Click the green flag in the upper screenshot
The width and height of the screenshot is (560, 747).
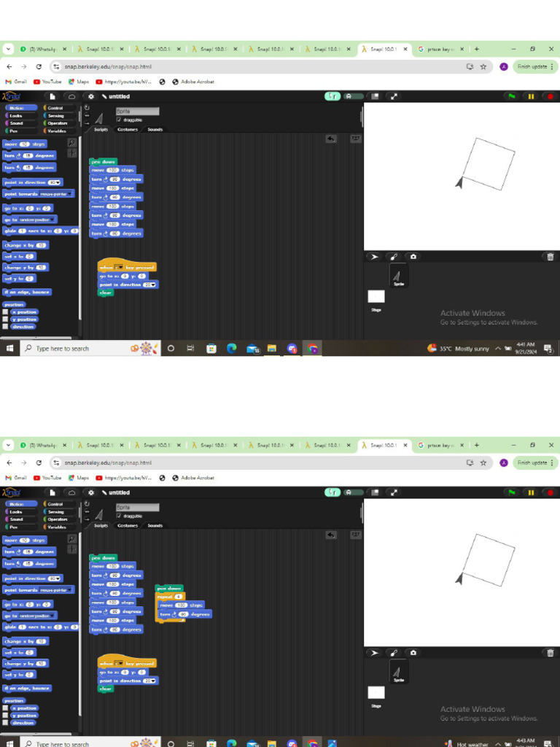pyautogui.click(x=511, y=96)
